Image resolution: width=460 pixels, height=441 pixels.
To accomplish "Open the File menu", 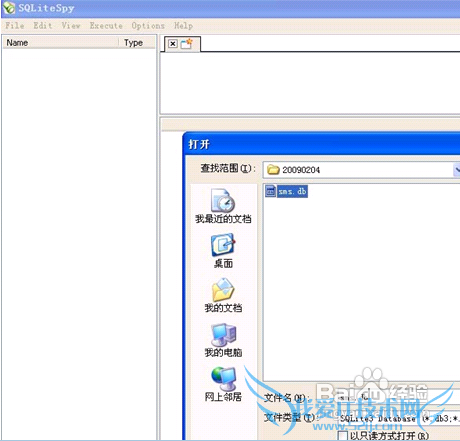I will (15, 26).
